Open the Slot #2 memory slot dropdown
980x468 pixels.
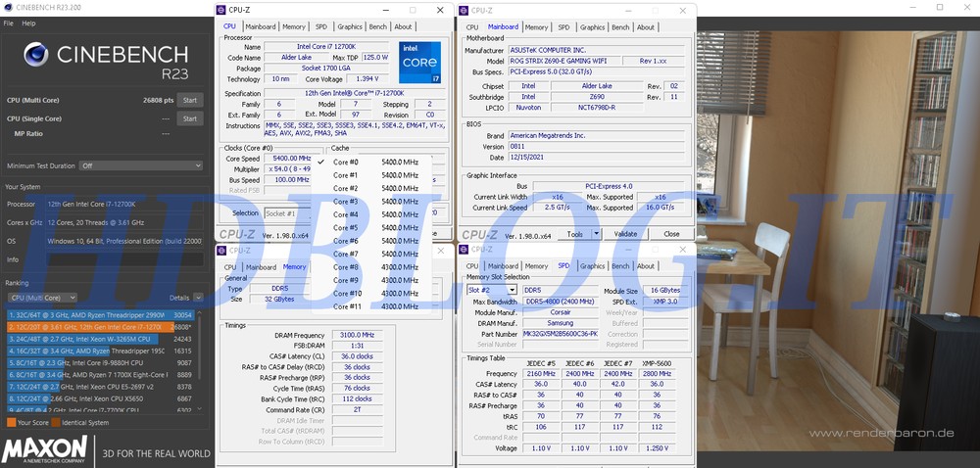coord(491,290)
